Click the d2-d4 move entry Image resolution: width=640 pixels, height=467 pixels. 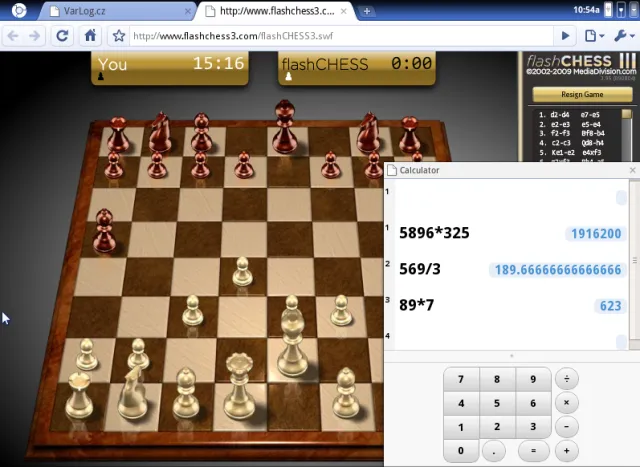tap(560, 115)
